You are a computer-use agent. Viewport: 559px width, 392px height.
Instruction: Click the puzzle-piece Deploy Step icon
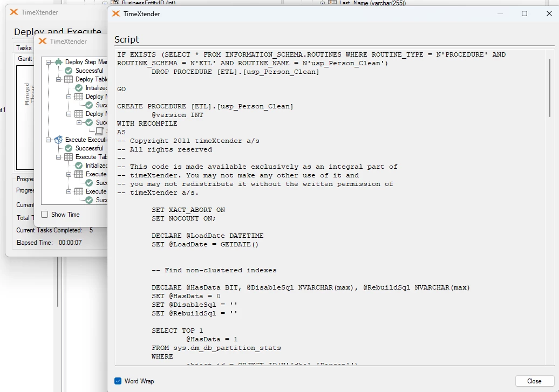point(58,62)
